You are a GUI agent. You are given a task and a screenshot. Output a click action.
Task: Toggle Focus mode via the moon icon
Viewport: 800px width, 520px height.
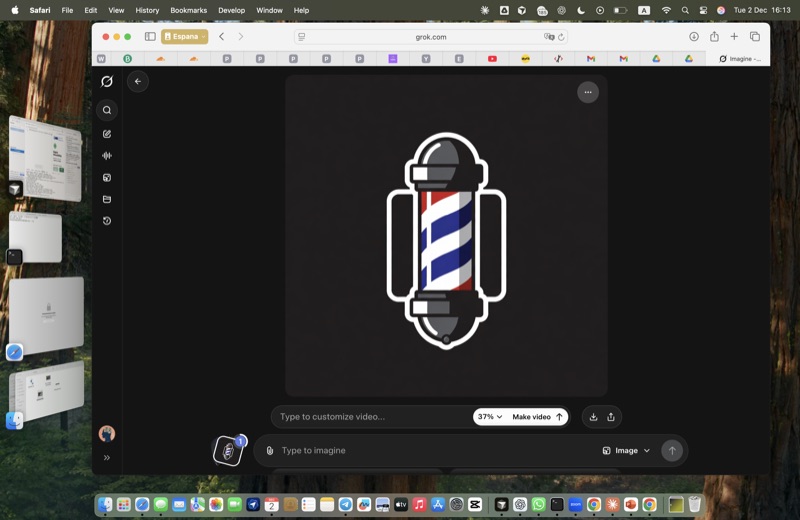pos(581,10)
